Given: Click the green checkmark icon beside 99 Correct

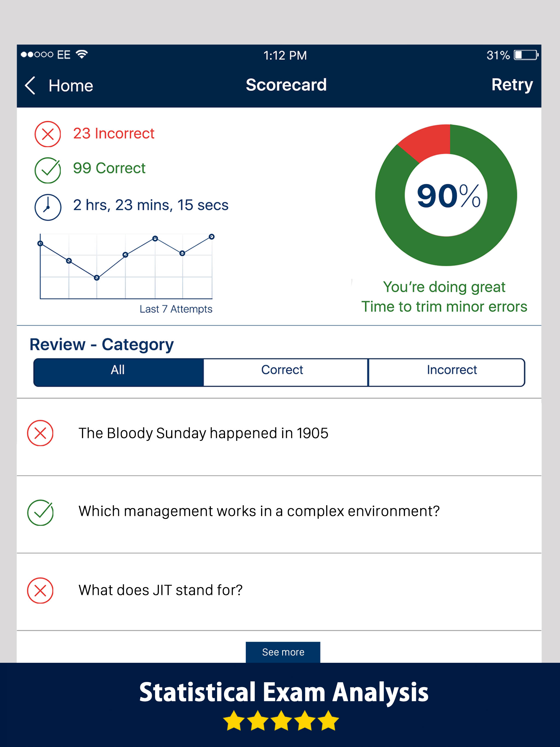Looking at the screenshot, I should (48, 170).
